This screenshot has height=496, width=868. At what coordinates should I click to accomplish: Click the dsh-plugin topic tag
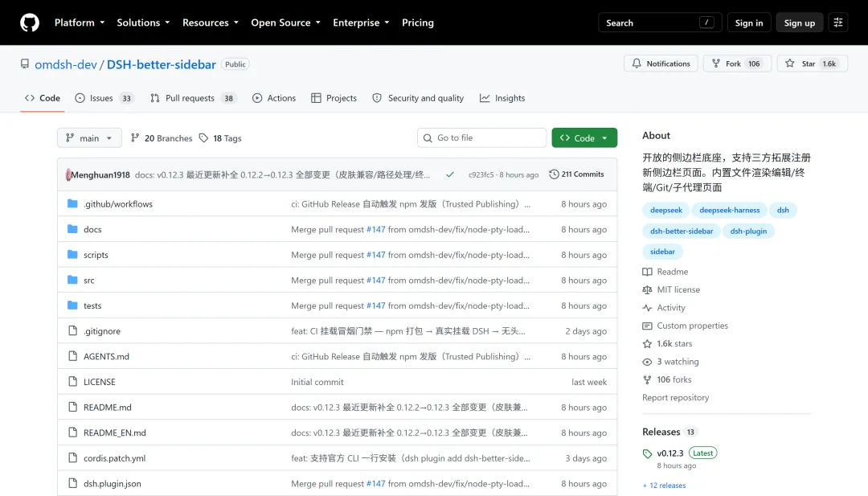tap(748, 231)
